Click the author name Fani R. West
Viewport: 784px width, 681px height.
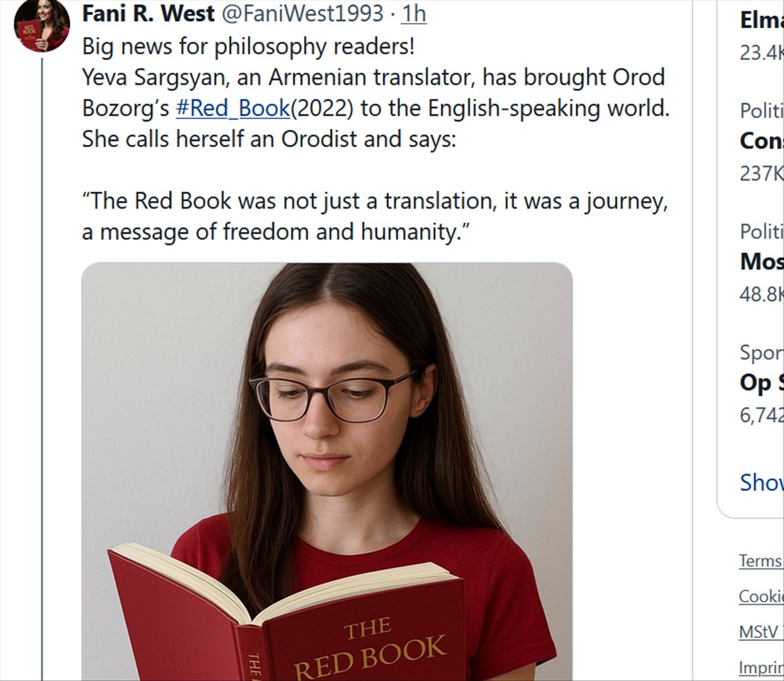tap(149, 14)
